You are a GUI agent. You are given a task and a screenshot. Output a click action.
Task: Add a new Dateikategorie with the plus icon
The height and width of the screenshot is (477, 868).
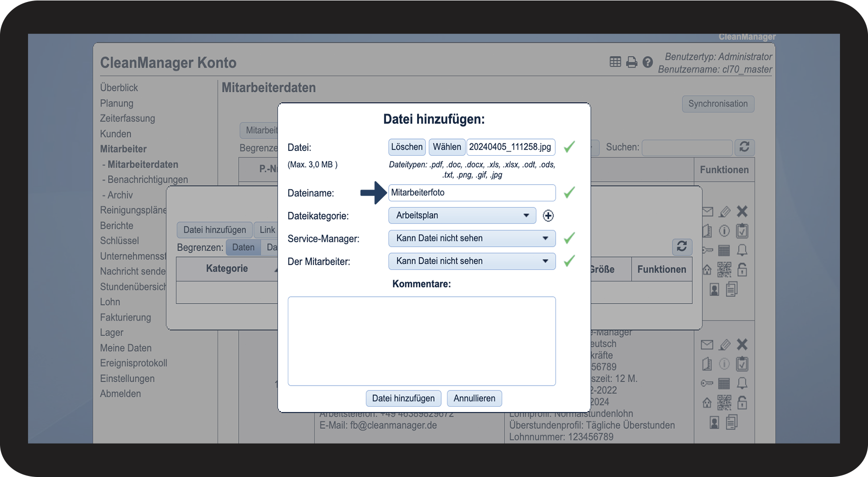[548, 216]
